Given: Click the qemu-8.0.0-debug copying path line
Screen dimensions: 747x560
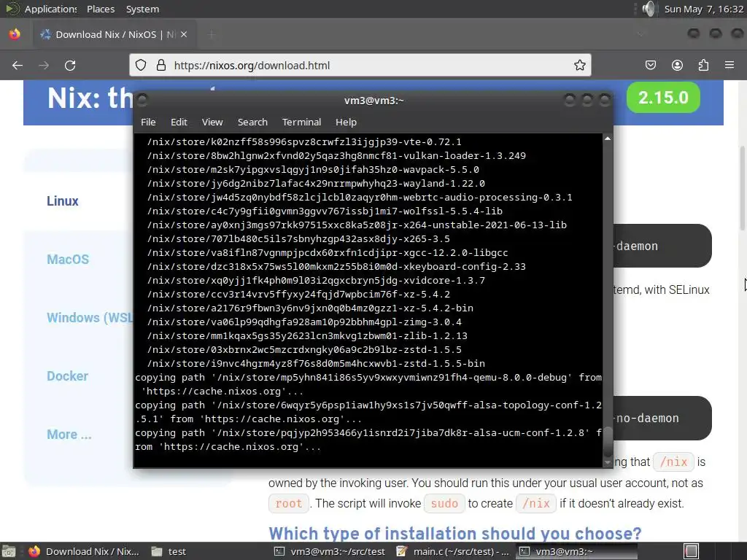Looking at the screenshot, I should 368,384.
